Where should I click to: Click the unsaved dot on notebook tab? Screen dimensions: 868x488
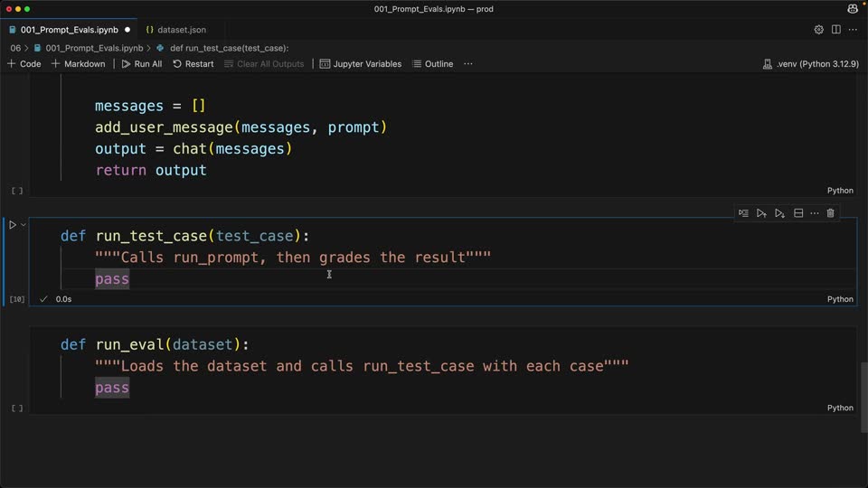(127, 30)
